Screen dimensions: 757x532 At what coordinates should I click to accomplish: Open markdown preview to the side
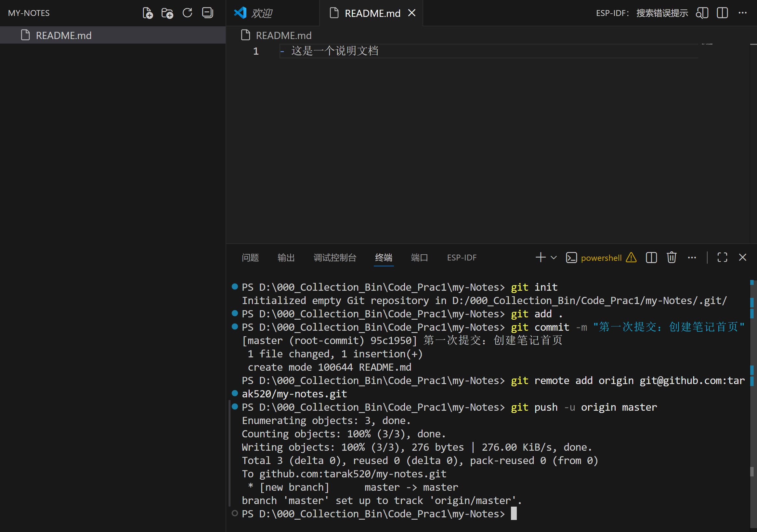click(702, 13)
